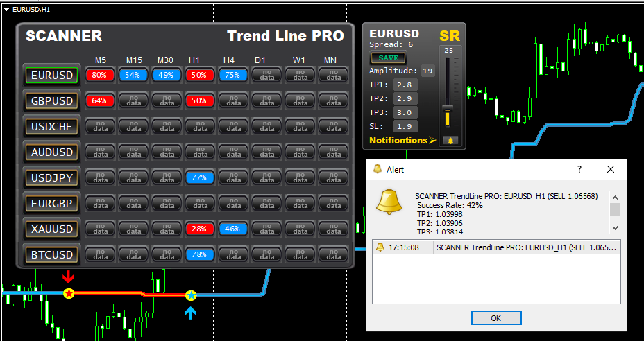Click the SL value field 1.9

click(405, 126)
